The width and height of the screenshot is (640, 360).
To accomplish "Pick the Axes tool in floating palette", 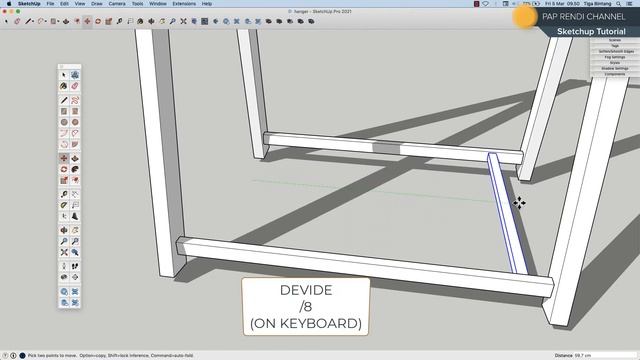I will coord(64,216).
